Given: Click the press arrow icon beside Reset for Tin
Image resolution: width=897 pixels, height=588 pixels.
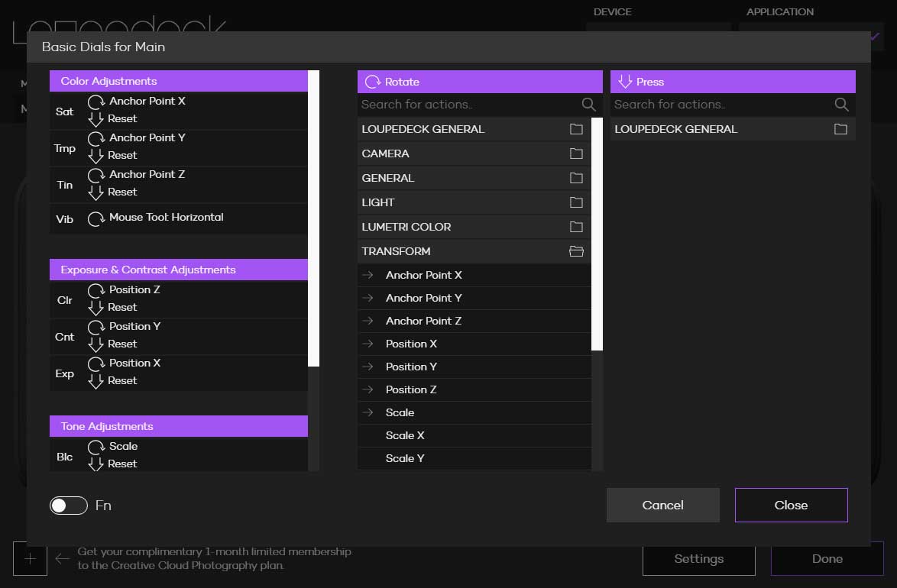Looking at the screenshot, I should pos(96,192).
